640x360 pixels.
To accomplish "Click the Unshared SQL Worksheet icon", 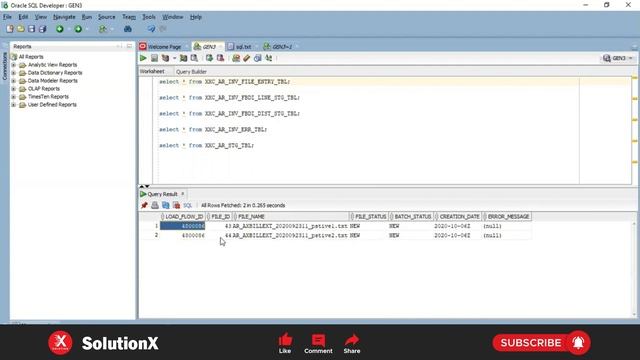I will click(236, 58).
